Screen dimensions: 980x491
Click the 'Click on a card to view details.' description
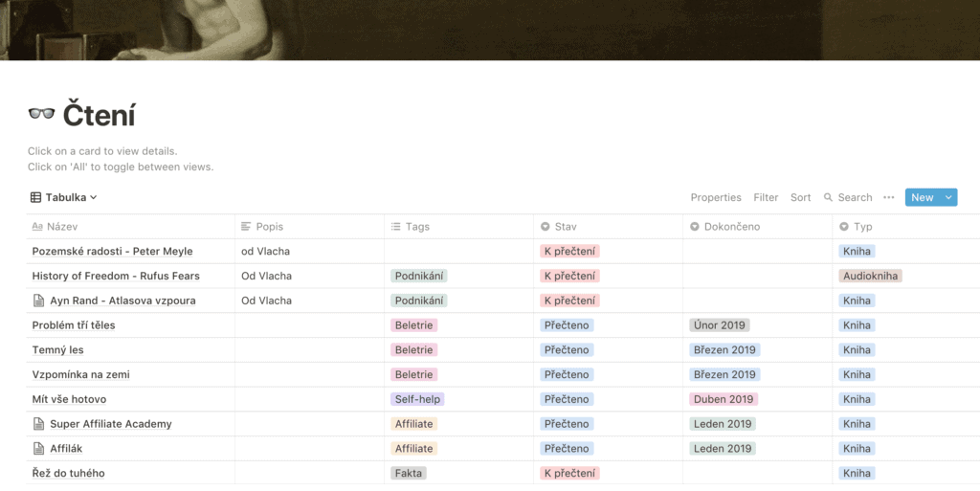point(102,151)
